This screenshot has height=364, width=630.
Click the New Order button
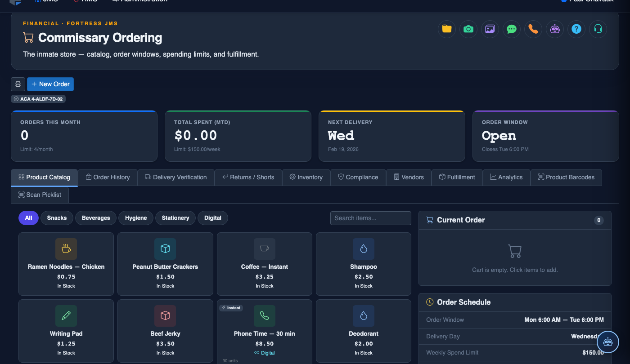(50, 84)
